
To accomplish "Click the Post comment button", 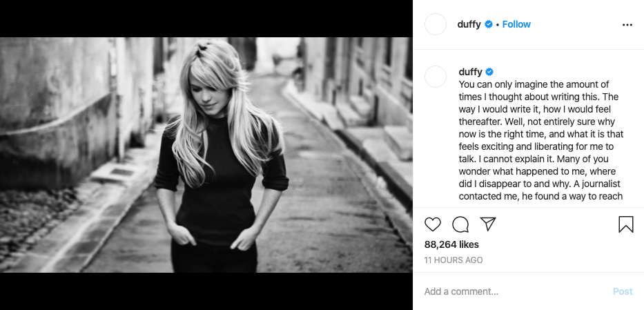I will click(623, 291).
